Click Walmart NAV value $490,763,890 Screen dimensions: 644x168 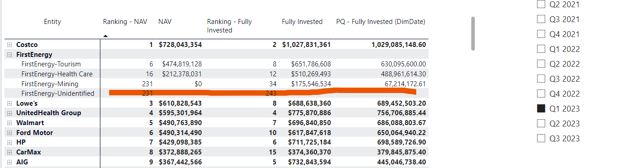coord(180,123)
